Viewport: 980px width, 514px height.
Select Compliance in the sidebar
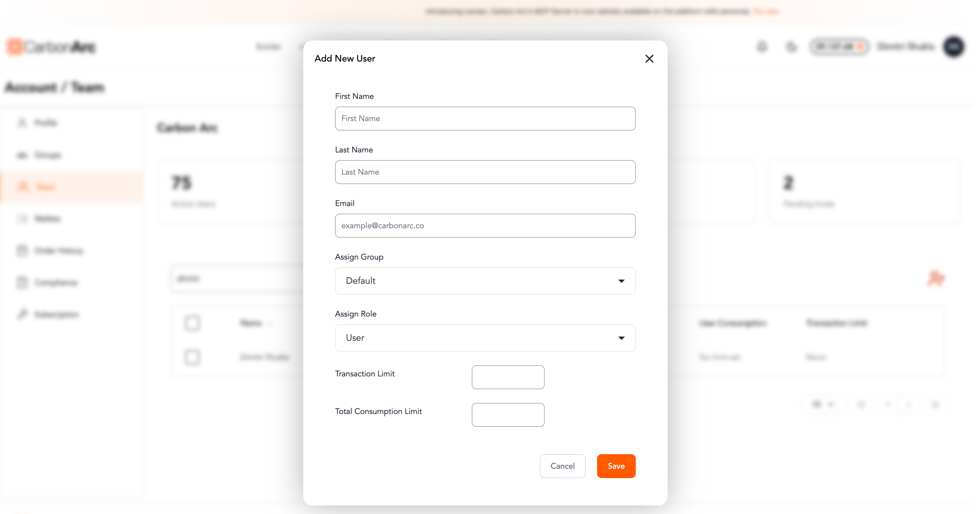coord(56,283)
